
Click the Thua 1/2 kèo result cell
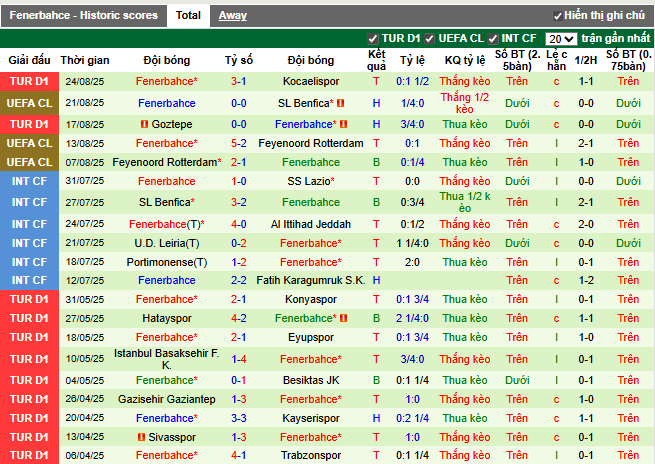(465, 202)
